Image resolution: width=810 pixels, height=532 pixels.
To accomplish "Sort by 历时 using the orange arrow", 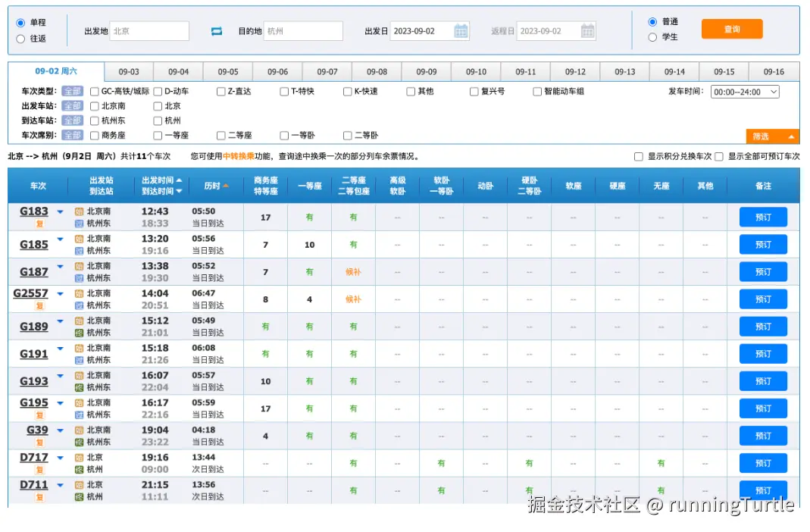I will (x=226, y=186).
